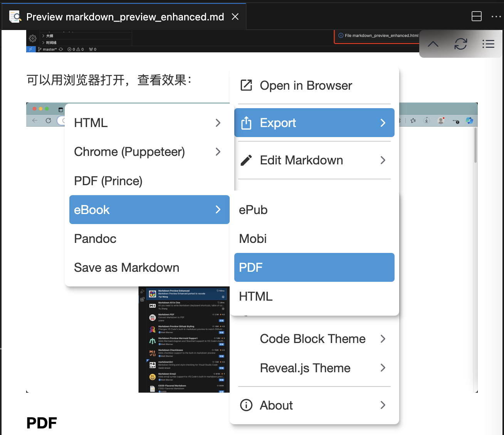Click the install button for markdownlint

tap(222, 368)
